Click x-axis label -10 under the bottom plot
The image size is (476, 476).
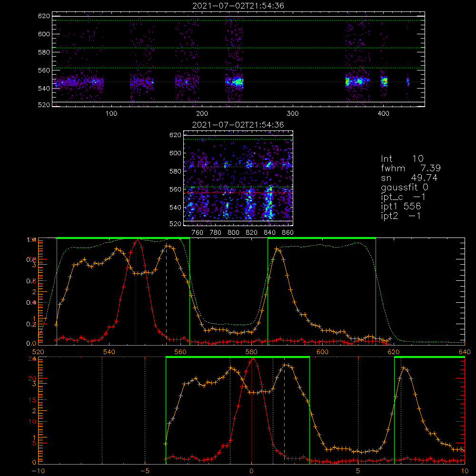pyautogui.click(x=38, y=471)
